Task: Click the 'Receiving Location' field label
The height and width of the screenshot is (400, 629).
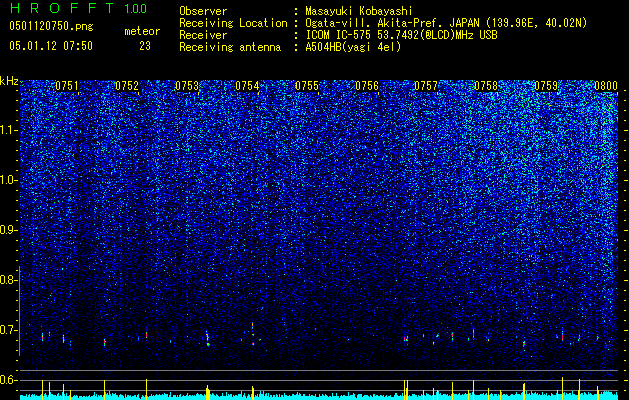Action: coord(233,23)
